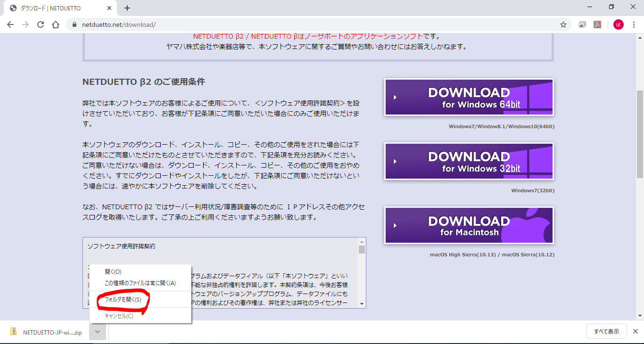Click the ヤマハ株式会社 inquiry notice line
This screenshot has width=644, height=344.
point(316,47)
